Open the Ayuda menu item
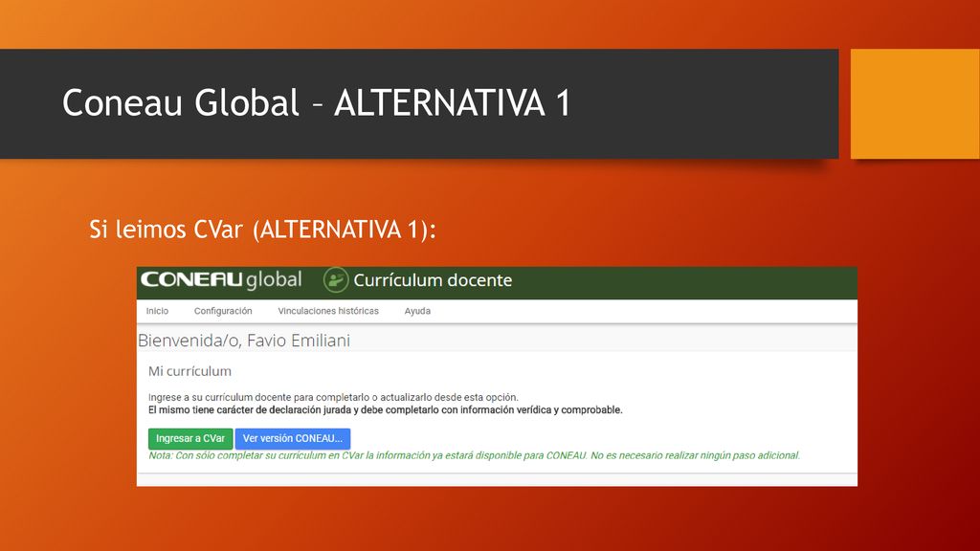980x551 pixels. pos(417,311)
